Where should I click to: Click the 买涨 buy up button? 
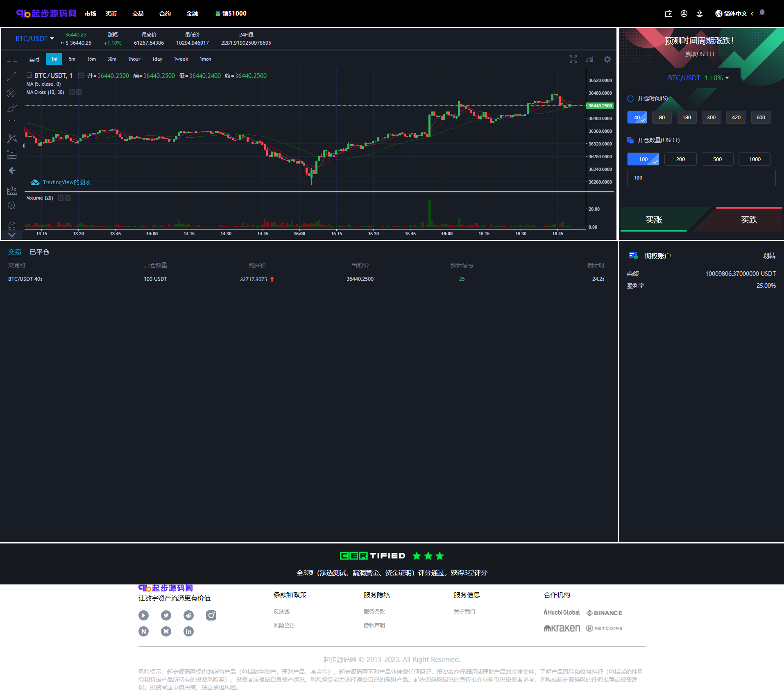tap(654, 220)
